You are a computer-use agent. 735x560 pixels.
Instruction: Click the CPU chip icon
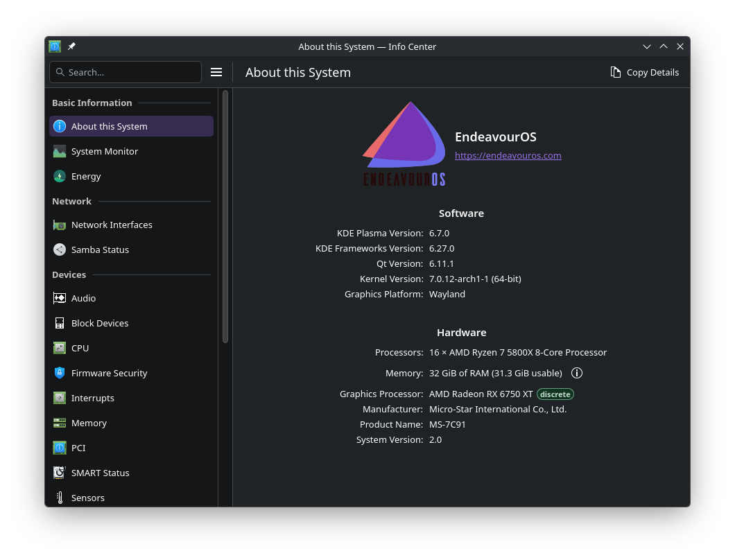tap(60, 348)
